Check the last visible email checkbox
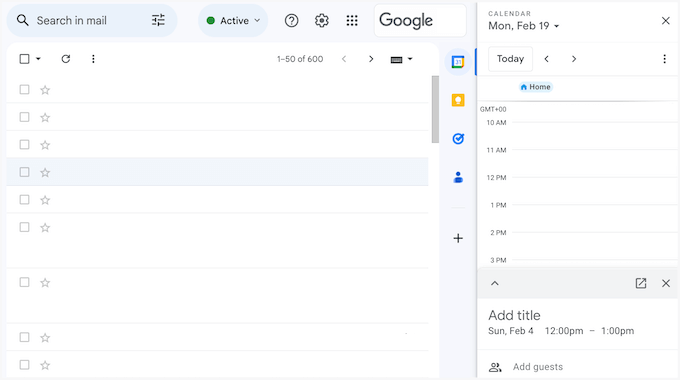The height and width of the screenshot is (380, 680). click(x=24, y=365)
